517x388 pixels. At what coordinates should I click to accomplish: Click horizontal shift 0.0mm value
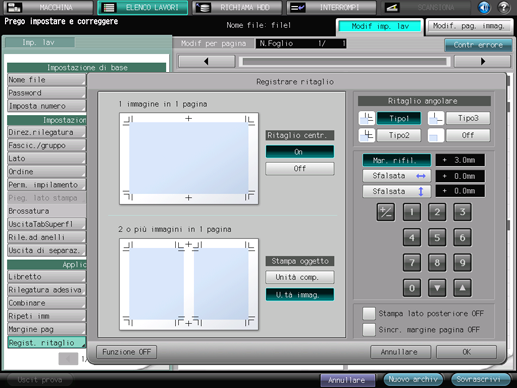pyautogui.click(x=460, y=176)
